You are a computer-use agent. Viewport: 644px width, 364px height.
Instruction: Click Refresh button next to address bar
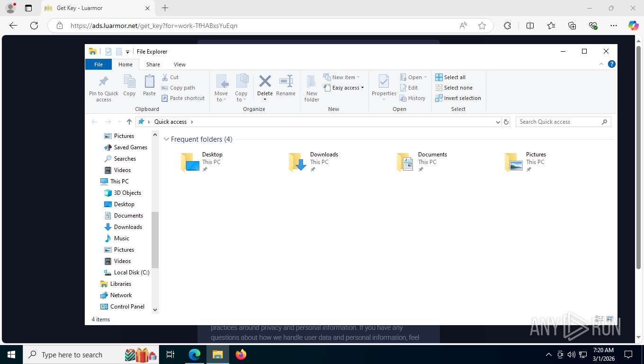coord(506,122)
